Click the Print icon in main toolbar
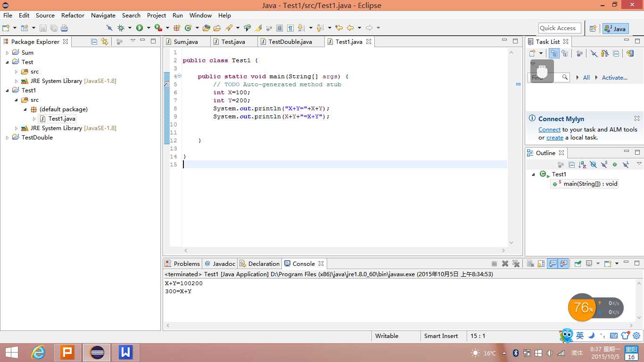The width and height of the screenshot is (644, 362). (x=65, y=28)
